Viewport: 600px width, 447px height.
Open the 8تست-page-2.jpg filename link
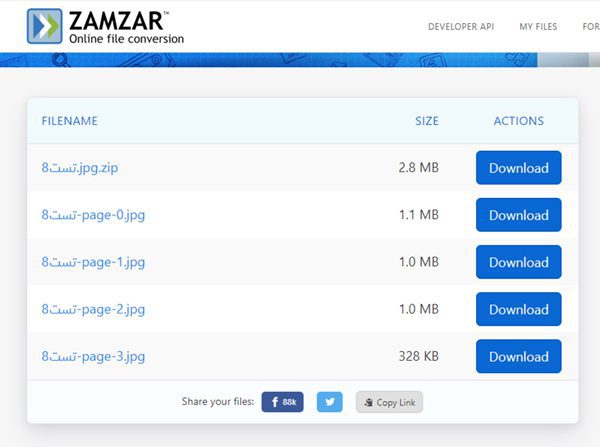pos(93,309)
